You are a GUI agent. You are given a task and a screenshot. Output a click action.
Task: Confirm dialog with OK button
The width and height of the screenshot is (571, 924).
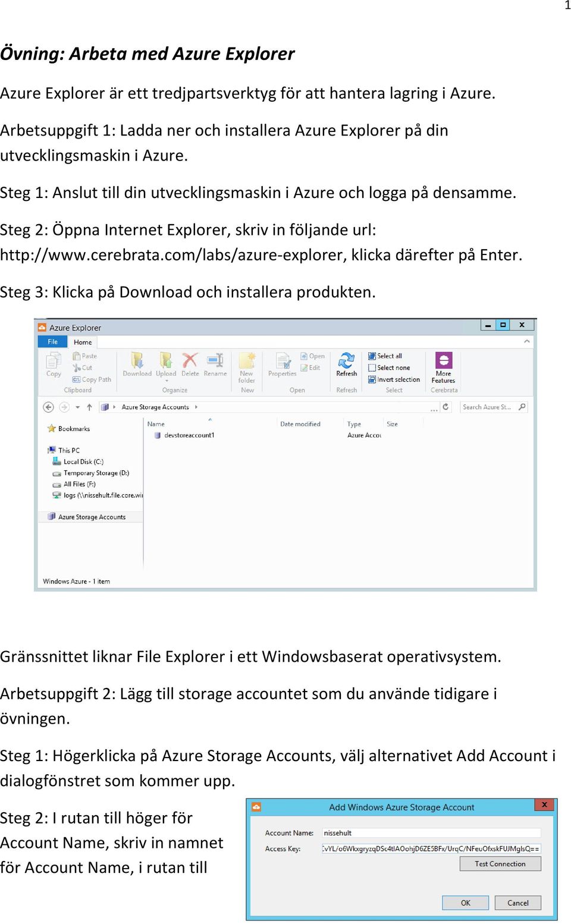pyautogui.click(x=466, y=903)
